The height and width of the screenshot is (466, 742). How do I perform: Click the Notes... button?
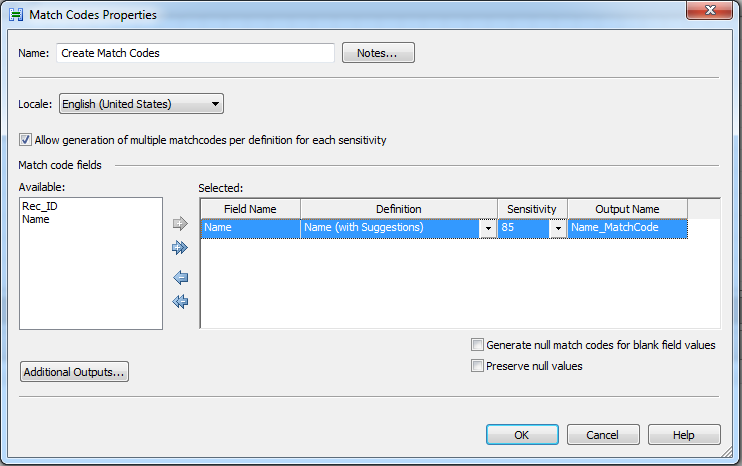(x=378, y=53)
